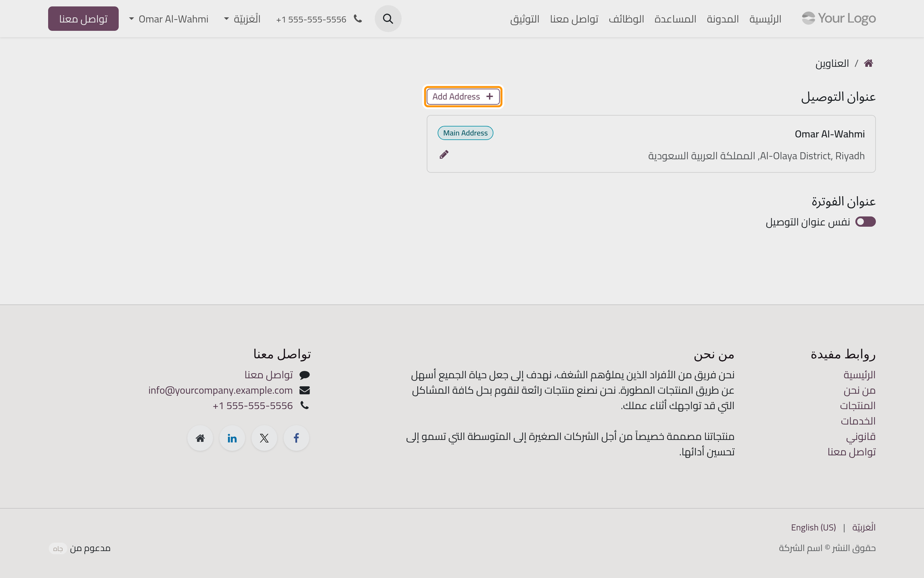
Task: Click info@yourcompany.example.com email link
Action: tap(220, 390)
